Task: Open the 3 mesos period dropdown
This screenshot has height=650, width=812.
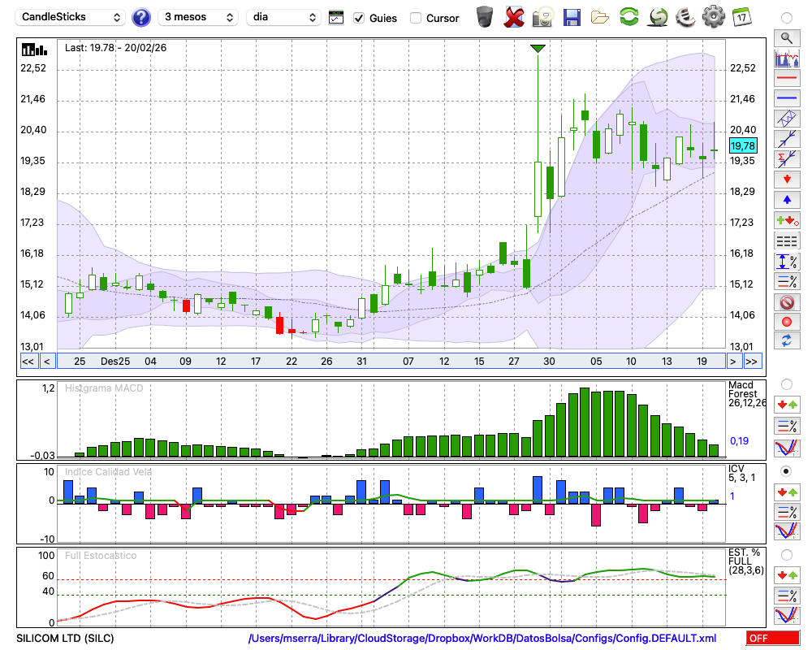Action: [x=197, y=17]
